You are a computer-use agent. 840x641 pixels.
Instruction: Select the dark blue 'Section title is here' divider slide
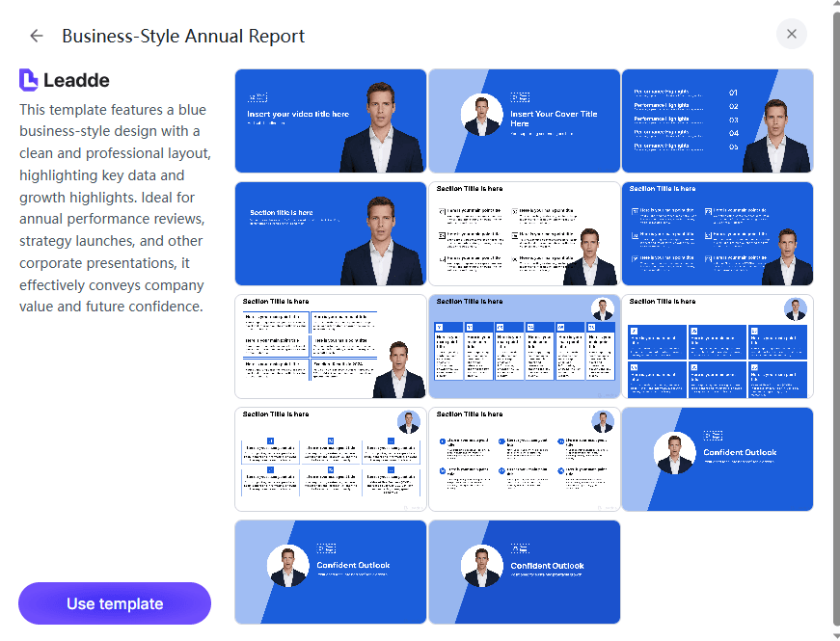[330, 233]
